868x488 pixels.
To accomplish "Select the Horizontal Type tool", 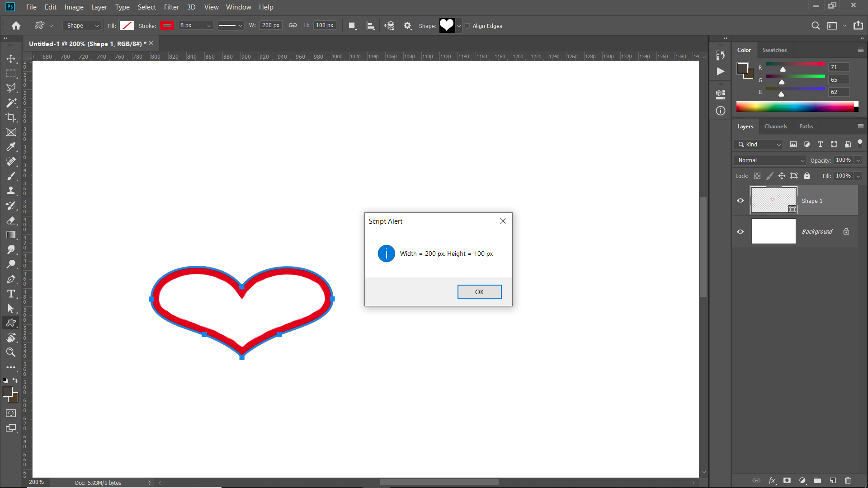I will point(11,294).
